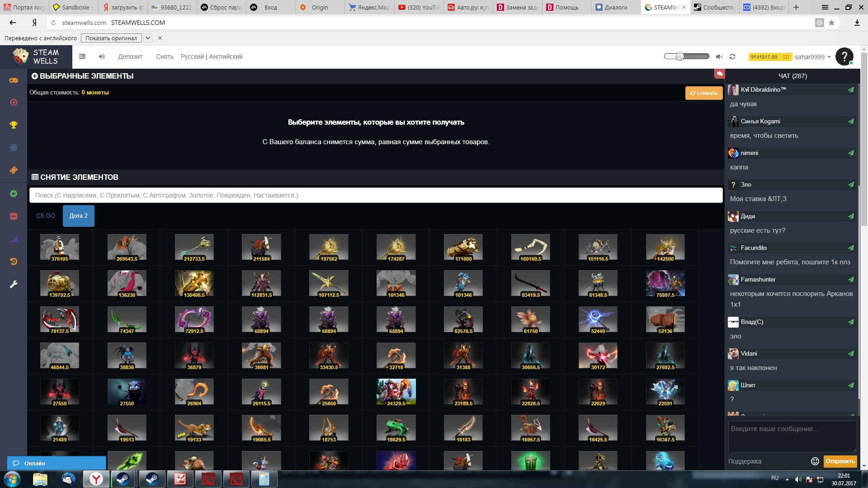Open browser downloads icon
Screen dimensions: 868x488
click(x=857, y=23)
